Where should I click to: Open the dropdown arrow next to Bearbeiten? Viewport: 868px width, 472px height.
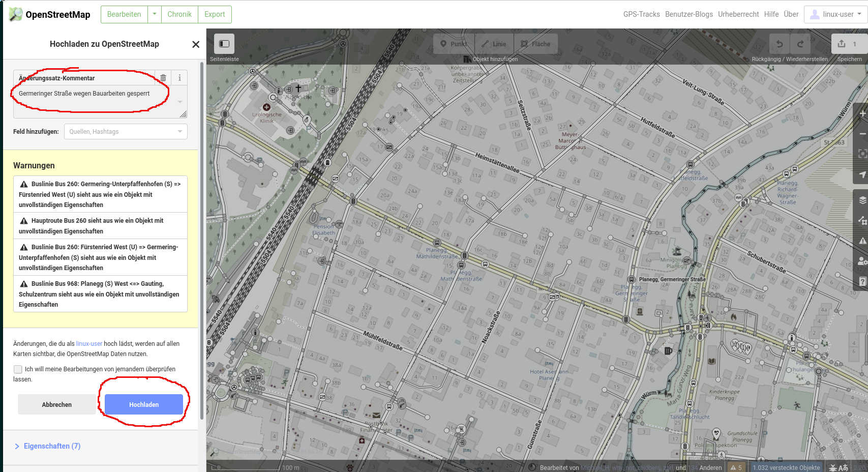click(x=155, y=14)
